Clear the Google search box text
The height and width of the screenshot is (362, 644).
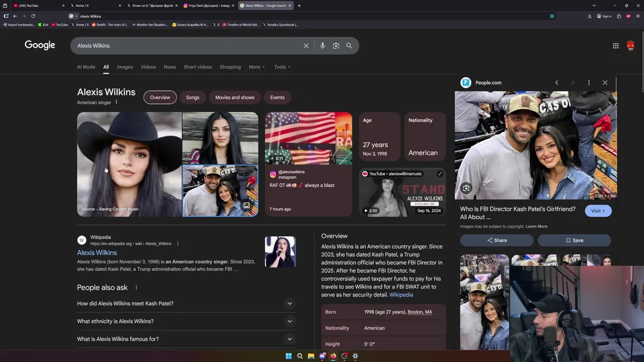[306, 46]
